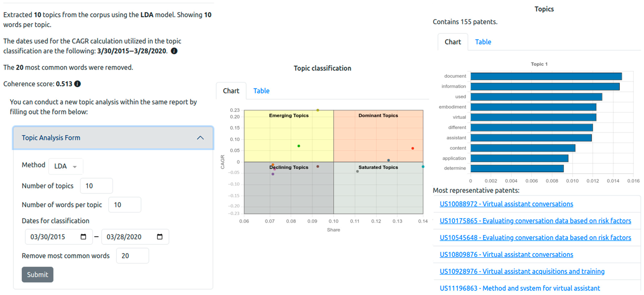The image size is (644, 295).
Task: Click the cyan dot at chart's right edge
Action: [423, 166]
